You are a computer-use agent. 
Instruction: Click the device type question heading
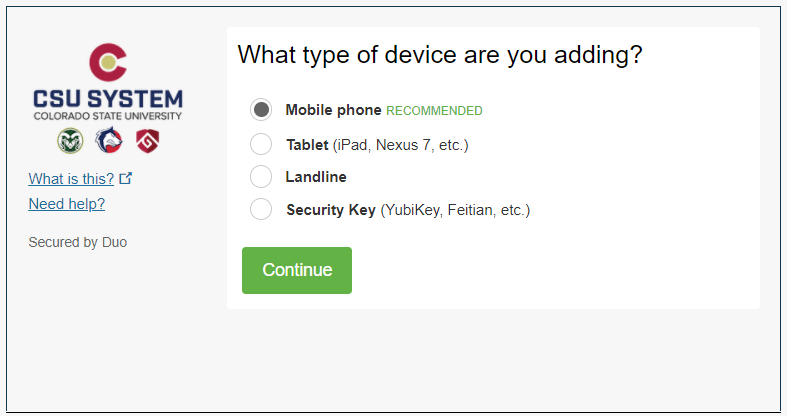coord(439,55)
